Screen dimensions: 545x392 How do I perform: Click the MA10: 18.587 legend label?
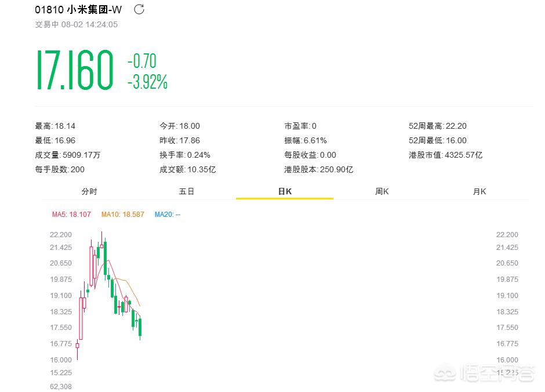tap(123, 215)
